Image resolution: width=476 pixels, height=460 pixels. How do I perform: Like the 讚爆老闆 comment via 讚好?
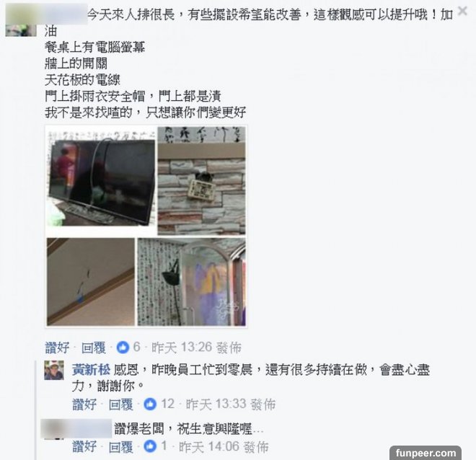[84, 446]
